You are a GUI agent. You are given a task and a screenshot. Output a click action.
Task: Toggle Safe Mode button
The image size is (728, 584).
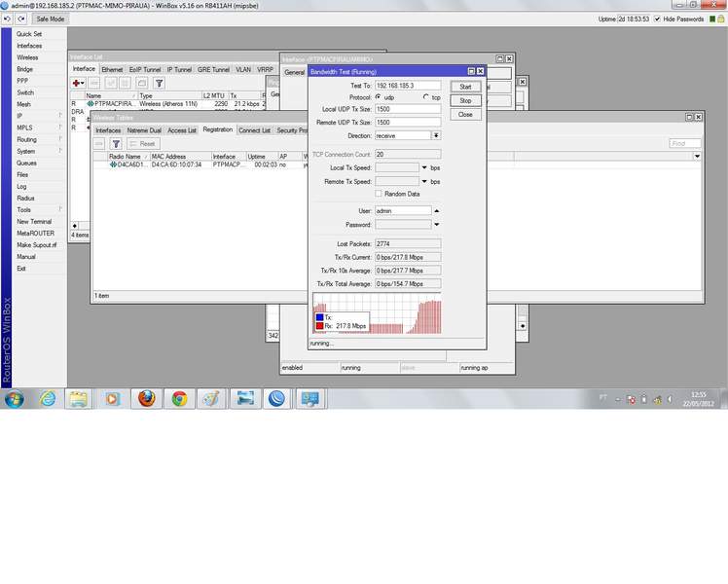[x=51, y=19]
